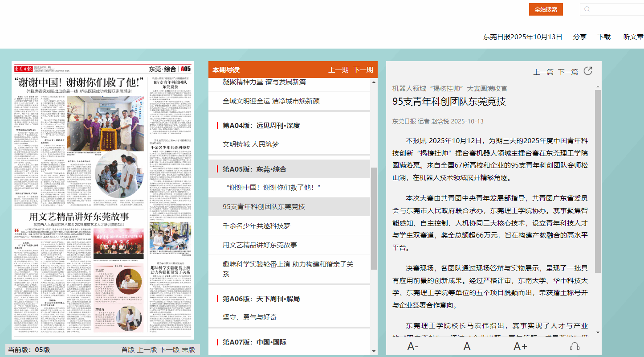Reset font size with middle A button

(467, 346)
